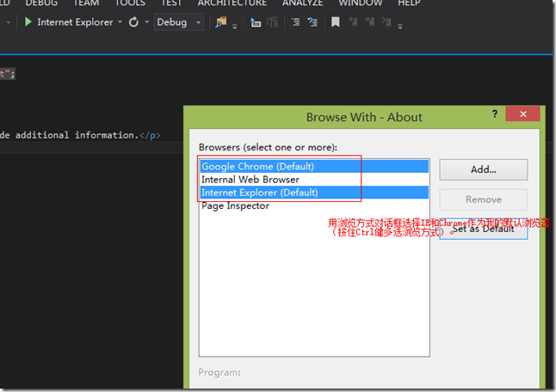Open the ARCHITECTURE menu
Viewport: 556px width, 392px height.
(232, 3)
